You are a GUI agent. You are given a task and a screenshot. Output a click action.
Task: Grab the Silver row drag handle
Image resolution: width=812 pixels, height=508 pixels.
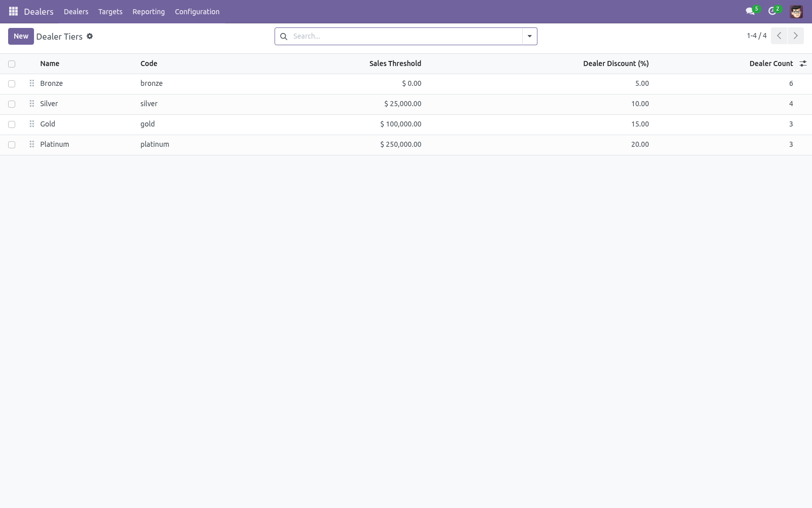(31, 104)
